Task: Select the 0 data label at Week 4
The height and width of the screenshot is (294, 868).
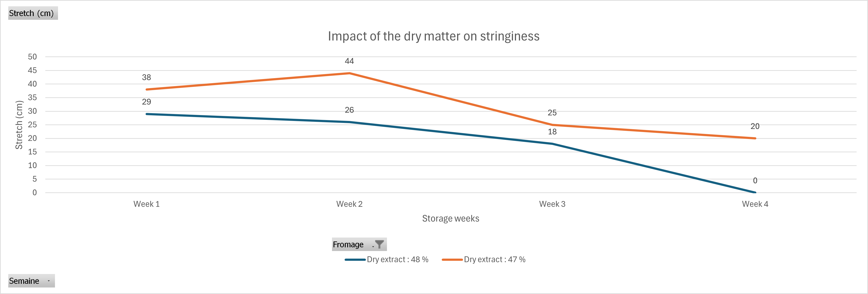Action: pos(755,181)
